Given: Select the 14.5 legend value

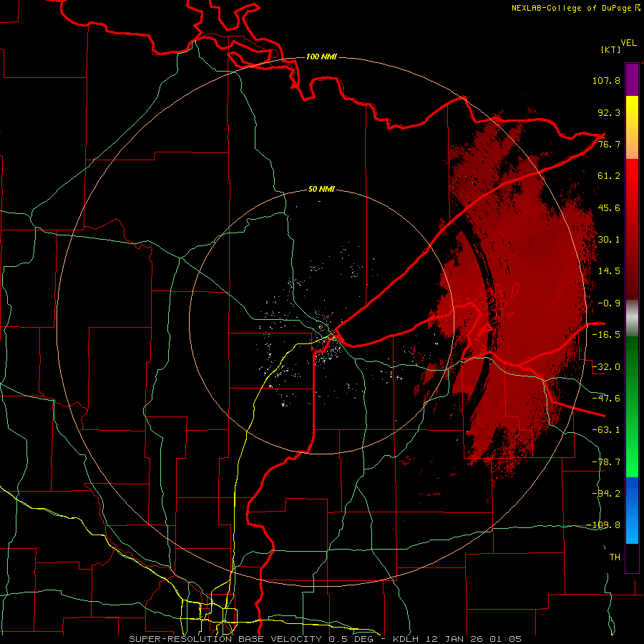Looking at the screenshot, I should pyautogui.click(x=609, y=271).
